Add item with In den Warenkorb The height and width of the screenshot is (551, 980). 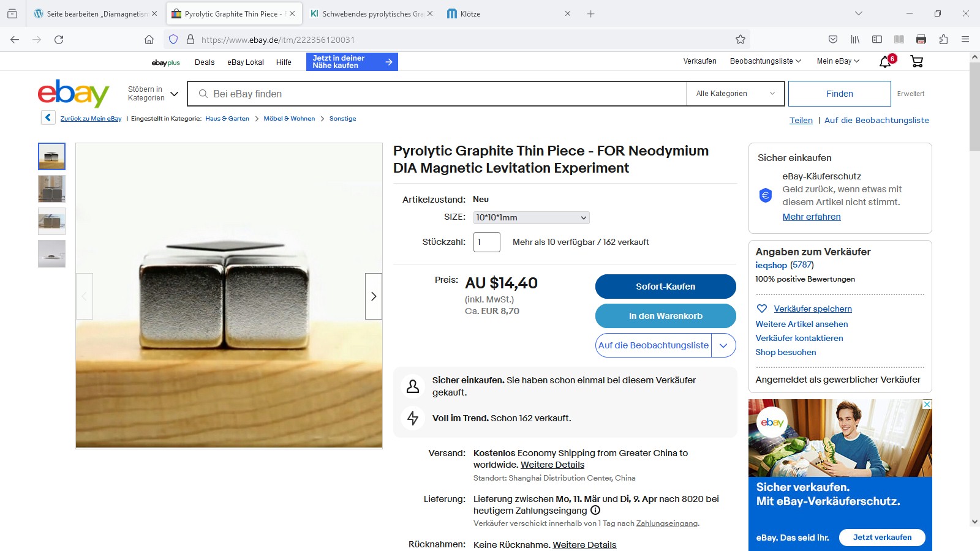[x=666, y=316]
